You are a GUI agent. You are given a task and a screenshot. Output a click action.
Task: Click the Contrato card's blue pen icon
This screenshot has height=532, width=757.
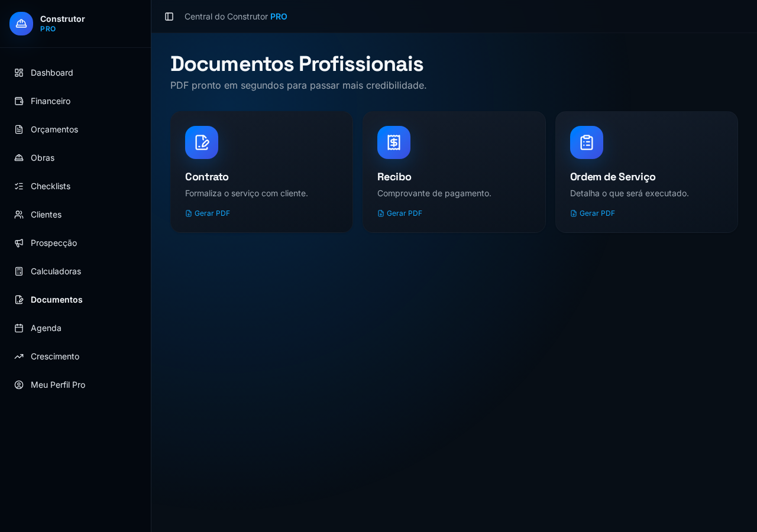click(202, 142)
